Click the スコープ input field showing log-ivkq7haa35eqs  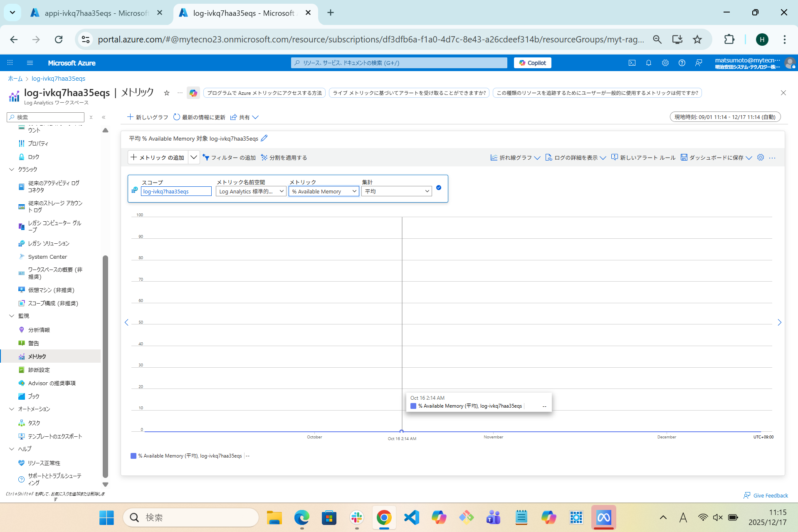click(x=176, y=191)
